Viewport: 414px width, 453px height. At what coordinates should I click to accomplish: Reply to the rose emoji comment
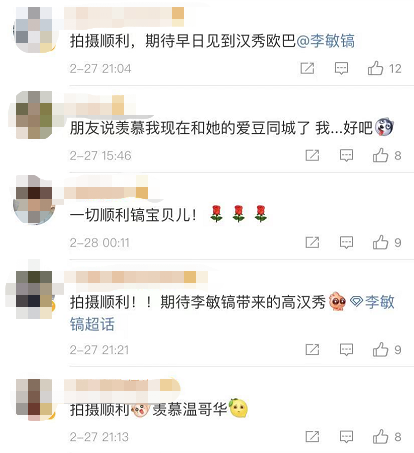[x=346, y=242]
